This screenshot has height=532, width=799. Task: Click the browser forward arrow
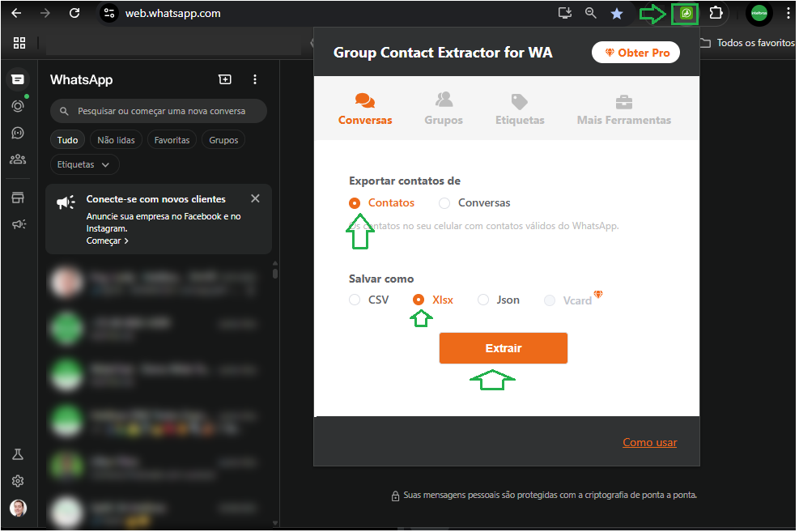click(x=45, y=13)
